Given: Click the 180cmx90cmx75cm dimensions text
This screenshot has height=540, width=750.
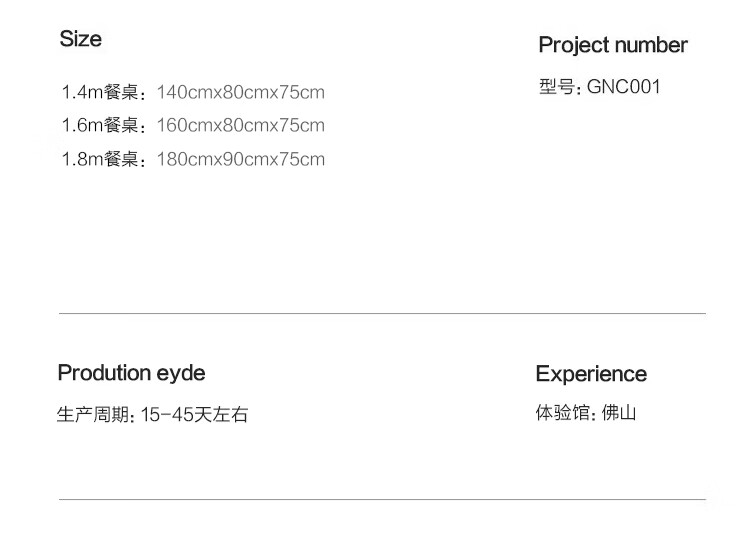Looking at the screenshot, I should pos(241,159).
